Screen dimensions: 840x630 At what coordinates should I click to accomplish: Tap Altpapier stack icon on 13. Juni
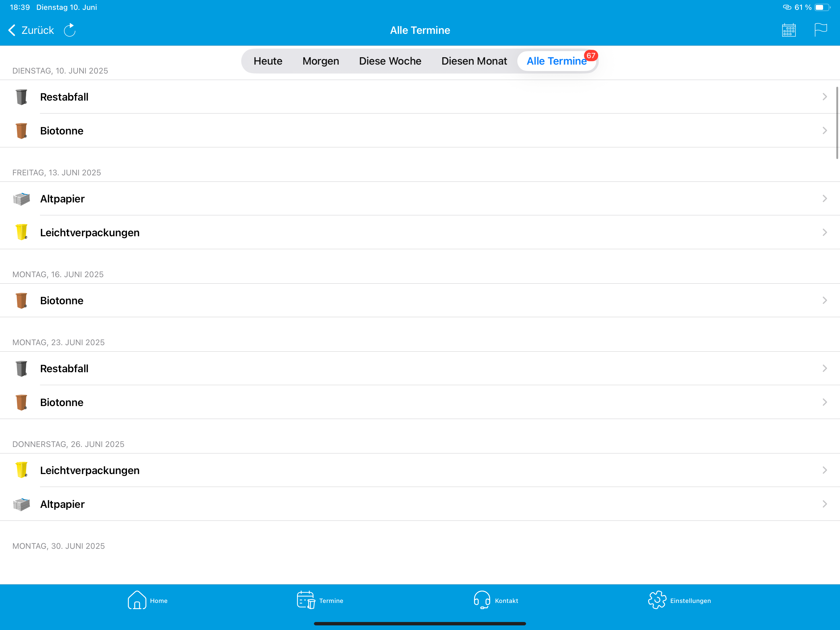(x=22, y=199)
